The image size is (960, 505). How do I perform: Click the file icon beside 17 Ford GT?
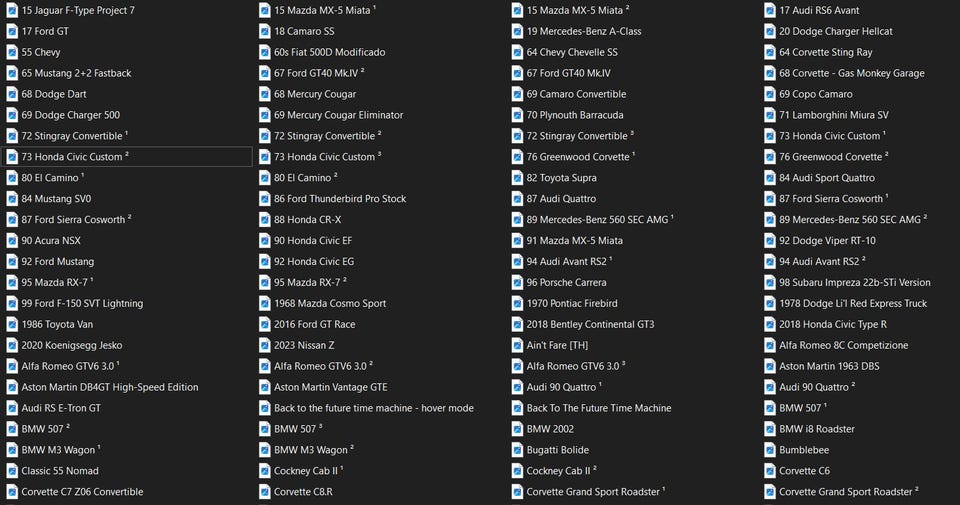pyautogui.click(x=12, y=31)
